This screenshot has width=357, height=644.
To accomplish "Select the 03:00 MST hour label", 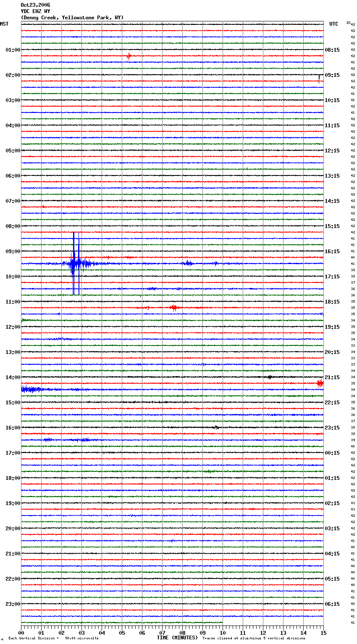I will click(13, 100).
